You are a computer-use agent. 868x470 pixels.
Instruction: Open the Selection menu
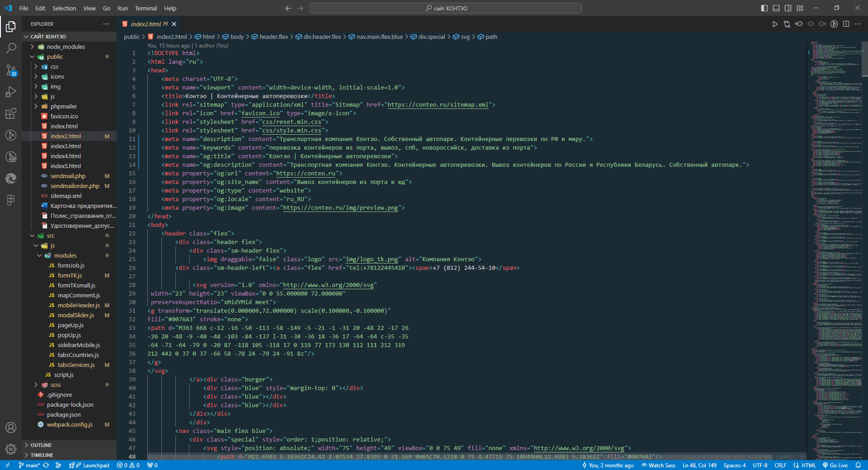pos(64,8)
